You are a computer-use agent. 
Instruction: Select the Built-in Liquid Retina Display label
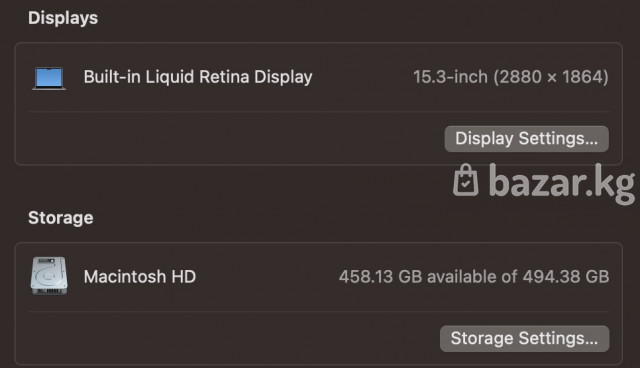(198, 77)
